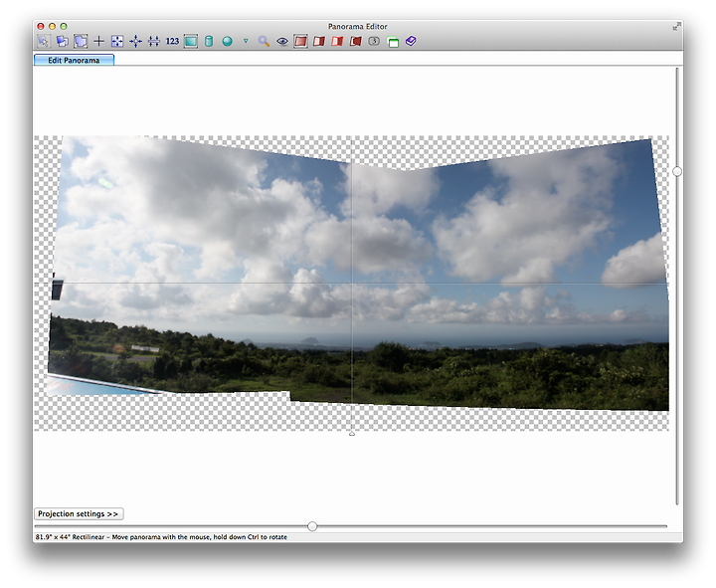716x588 pixels.
Task: Click the second red image layer icon
Action: pos(319,41)
